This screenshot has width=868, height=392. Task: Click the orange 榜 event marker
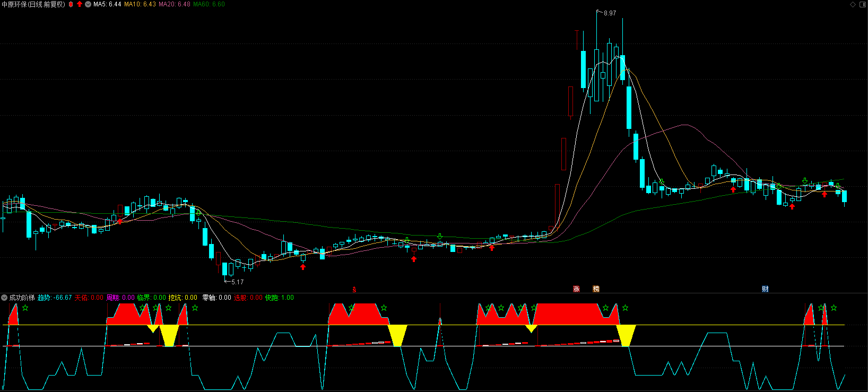[596, 289]
